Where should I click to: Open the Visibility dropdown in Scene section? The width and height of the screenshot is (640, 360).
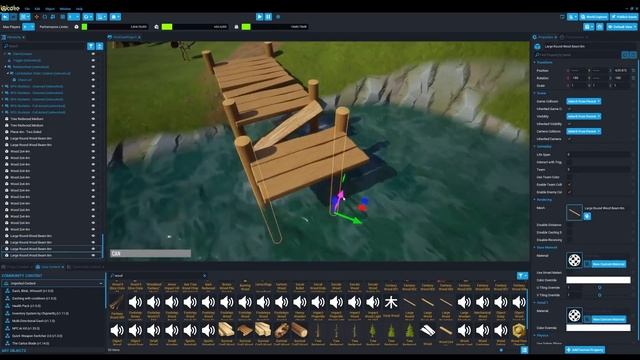click(x=584, y=116)
